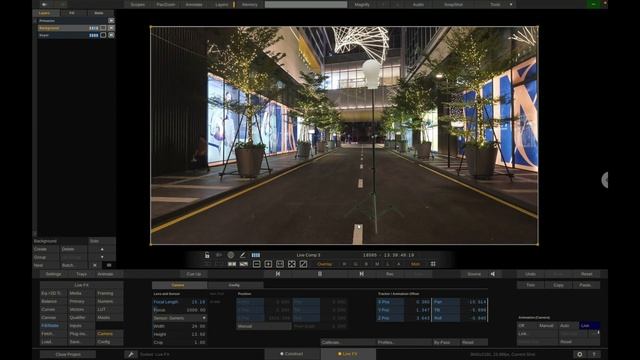Move the layer down with the down arrow

[x=102, y=257]
